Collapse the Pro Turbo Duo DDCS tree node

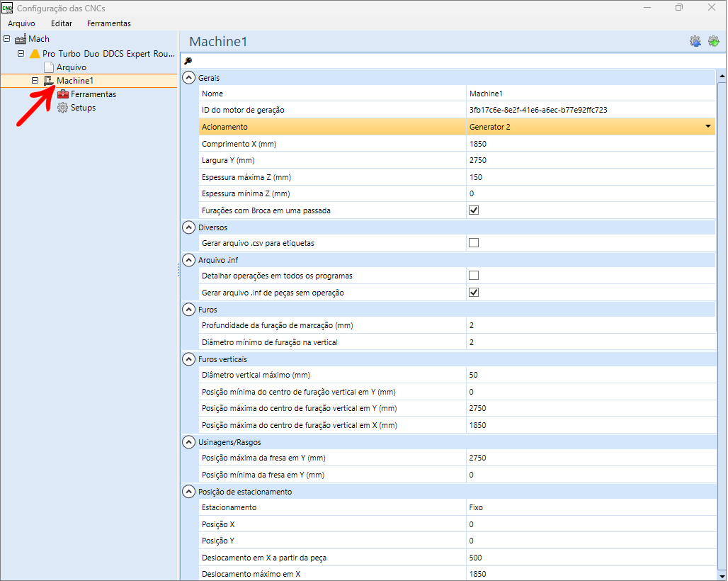[x=21, y=53]
